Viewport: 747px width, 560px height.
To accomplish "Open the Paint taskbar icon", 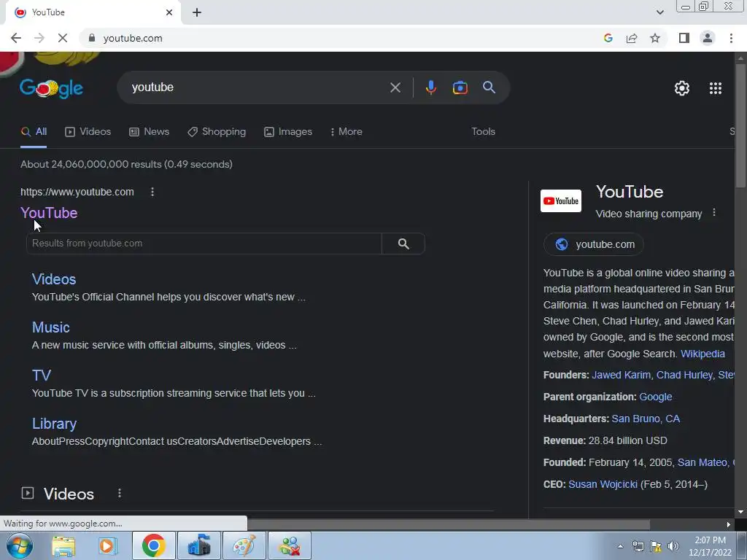I will pyautogui.click(x=244, y=545).
